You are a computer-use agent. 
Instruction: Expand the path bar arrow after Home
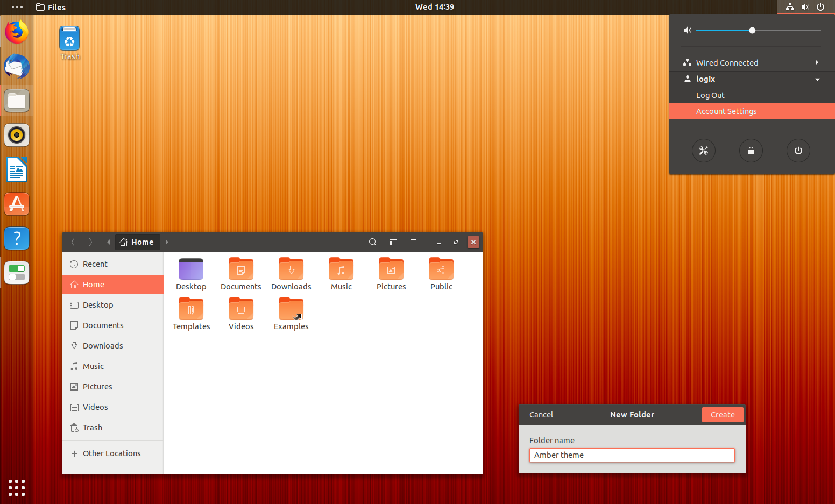pos(167,242)
